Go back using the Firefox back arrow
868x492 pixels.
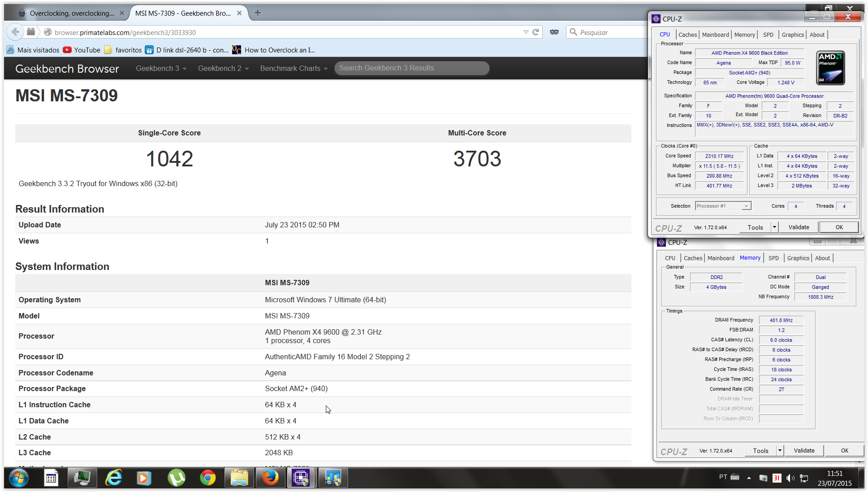pyautogui.click(x=15, y=32)
